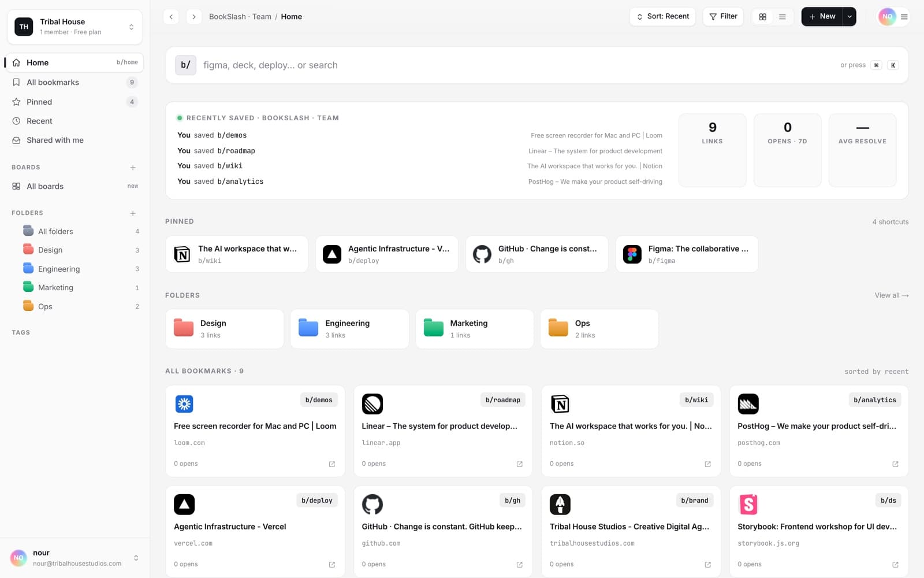
Task: Switch to grid view layout
Action: point(763,17)
